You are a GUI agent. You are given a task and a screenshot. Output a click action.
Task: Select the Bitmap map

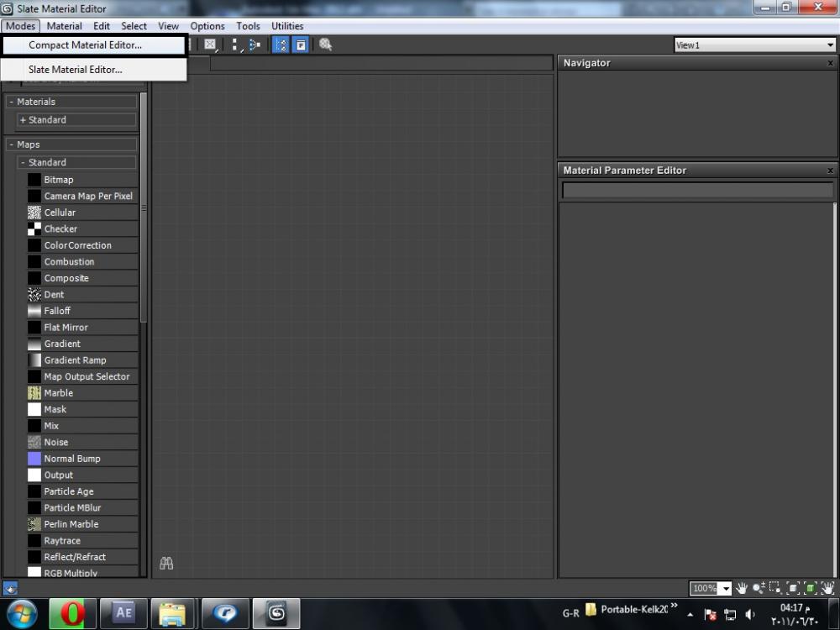coord(82,180)
